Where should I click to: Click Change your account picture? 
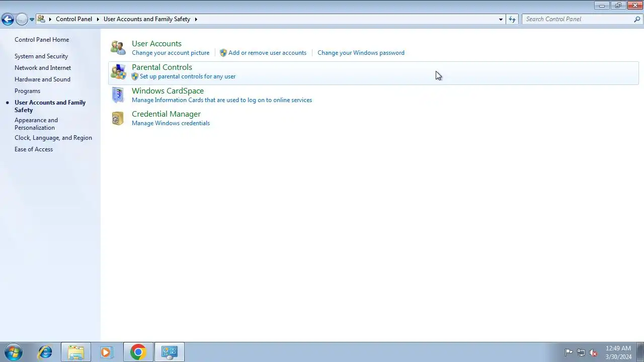[x=171, y=53]
